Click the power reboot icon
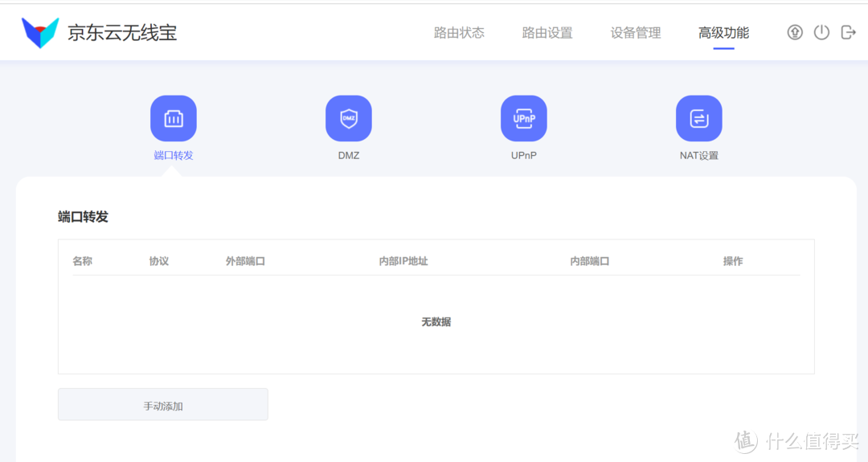 pyautogui.click(x=821, y=33)
